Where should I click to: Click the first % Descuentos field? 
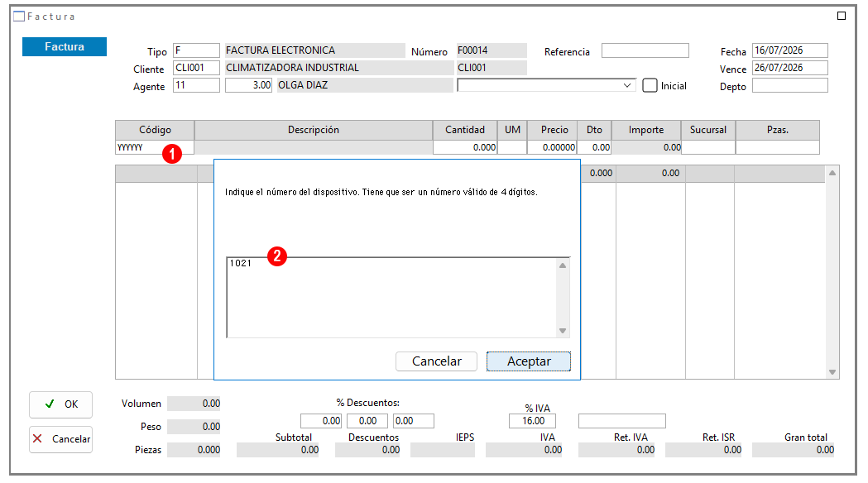pyautogui.click(x=321, y=421)
